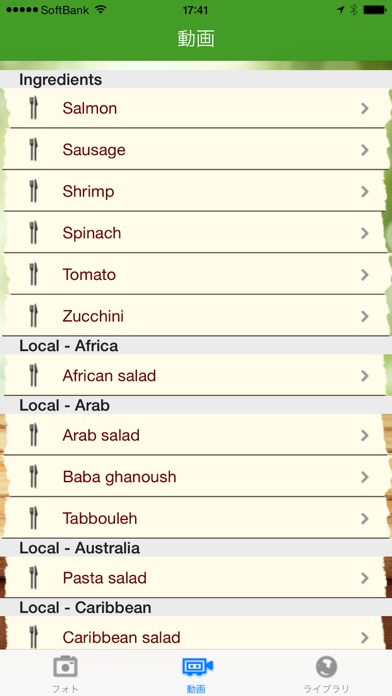Tap the video camera icon in tab bar
This screenshot has height=696, width=392.
[198, 667]
